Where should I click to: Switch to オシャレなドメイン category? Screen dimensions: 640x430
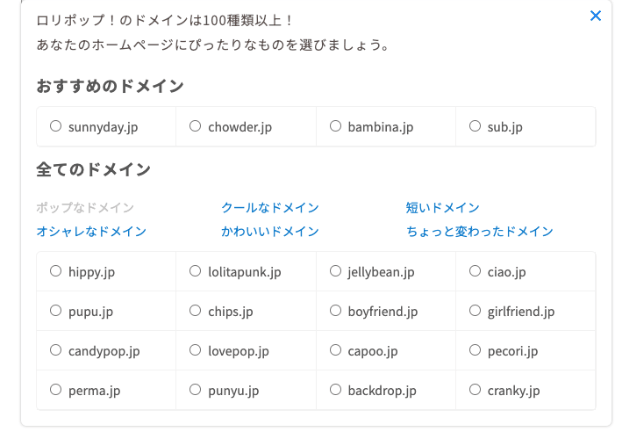(x=91, y=232)
